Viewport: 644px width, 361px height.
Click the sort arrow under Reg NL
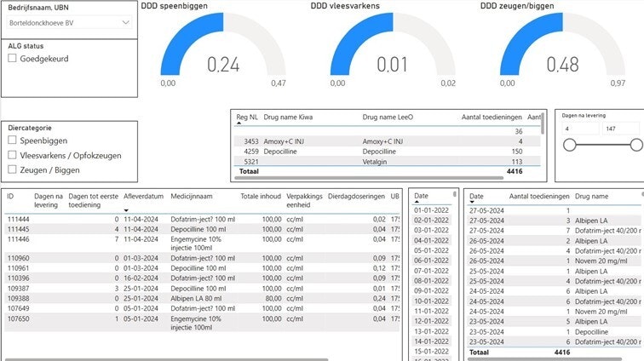(x=239, y=123)
